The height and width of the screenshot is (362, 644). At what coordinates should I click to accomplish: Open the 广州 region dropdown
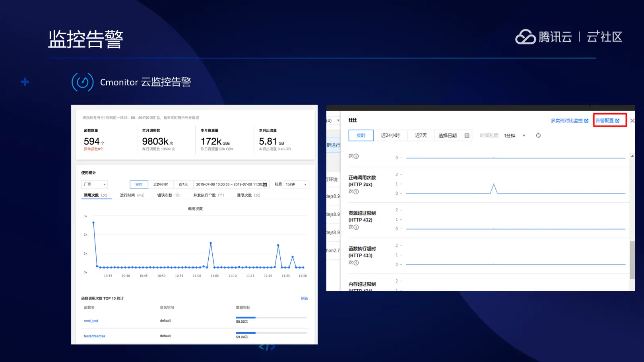pos(94,184)
